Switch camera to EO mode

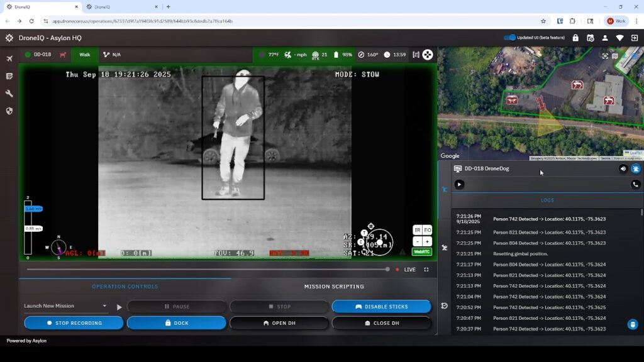coord(428,230)
